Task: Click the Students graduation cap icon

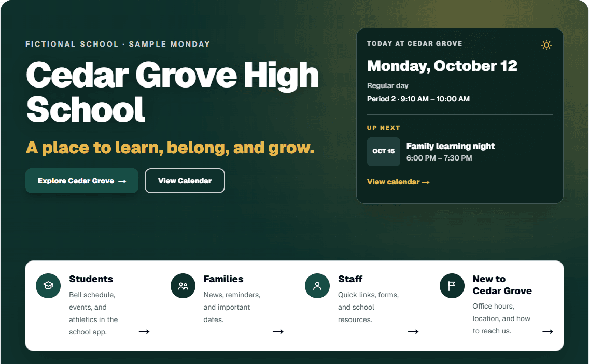Action: pyautogui.click(x=48, y=286)
